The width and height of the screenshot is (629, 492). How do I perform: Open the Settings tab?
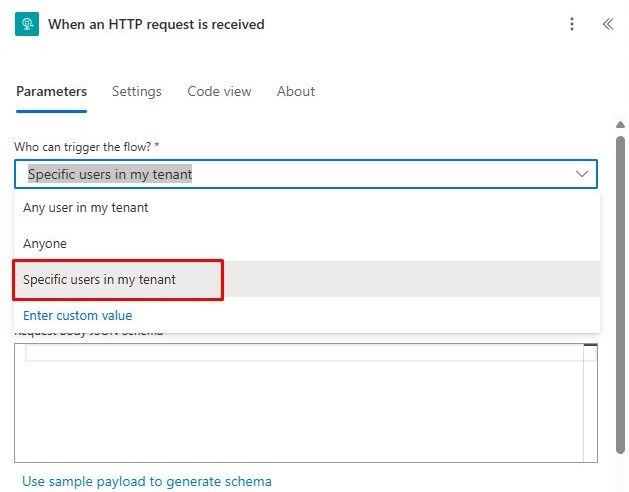pos(136,91)
